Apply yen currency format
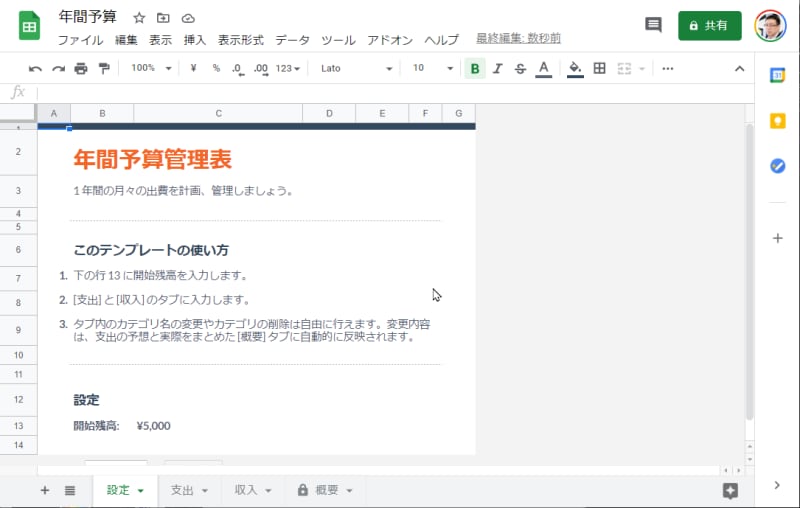The width and height of the screenshot is (800, 508). [193, 68]
